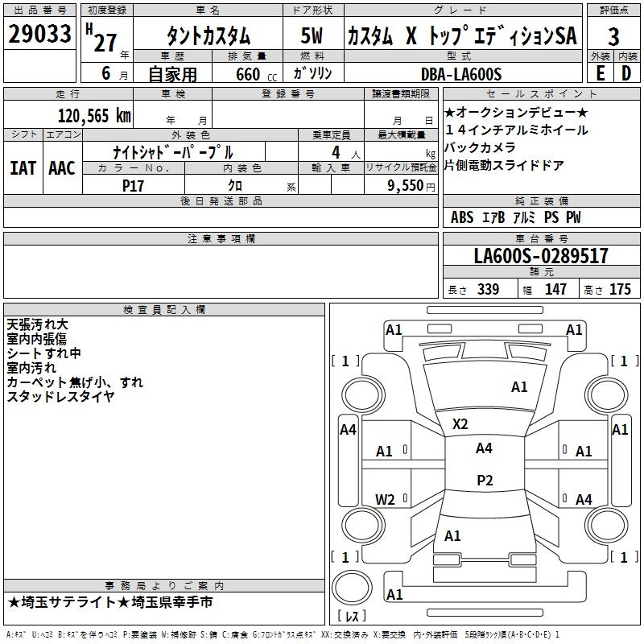Click the recycle deposit 9,550円
Screen dimensions: 644x644
[411, 186]
